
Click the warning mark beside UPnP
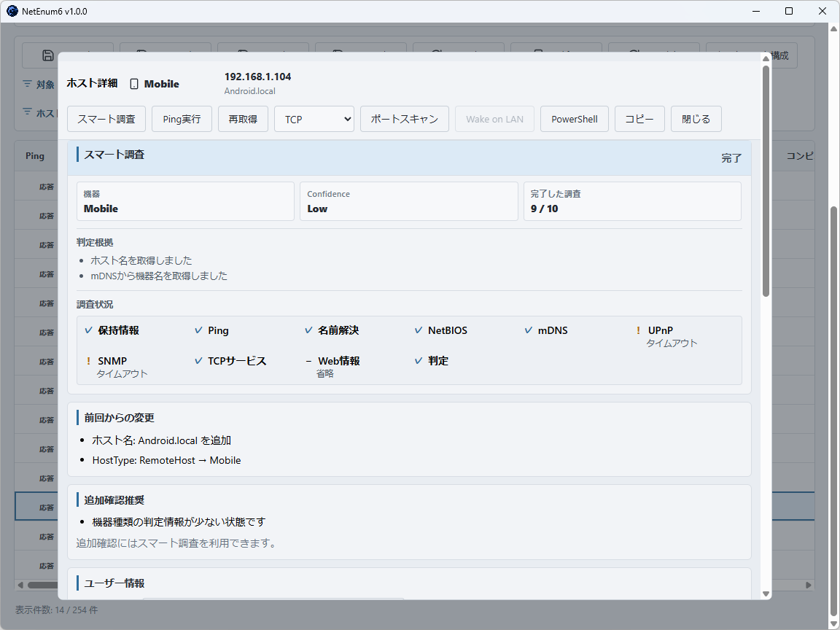pyautogui.click(x=638, y=330)
